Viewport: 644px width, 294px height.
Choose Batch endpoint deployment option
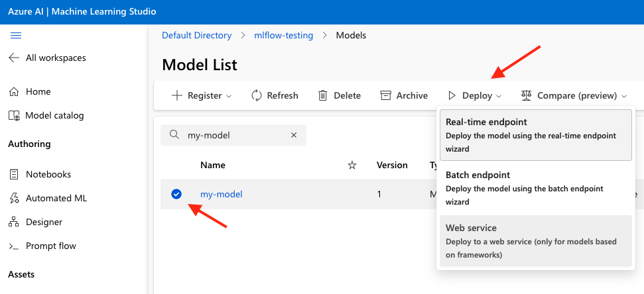536,188
